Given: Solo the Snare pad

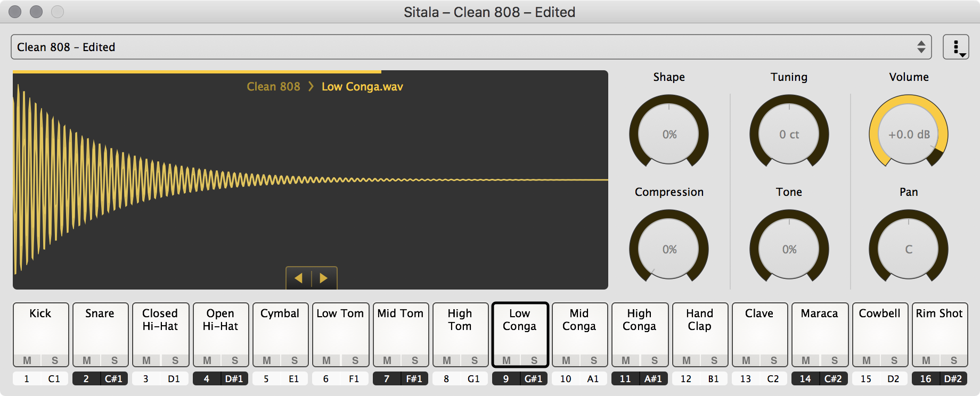Looking at the screenshot, I should tap(115, 360).
